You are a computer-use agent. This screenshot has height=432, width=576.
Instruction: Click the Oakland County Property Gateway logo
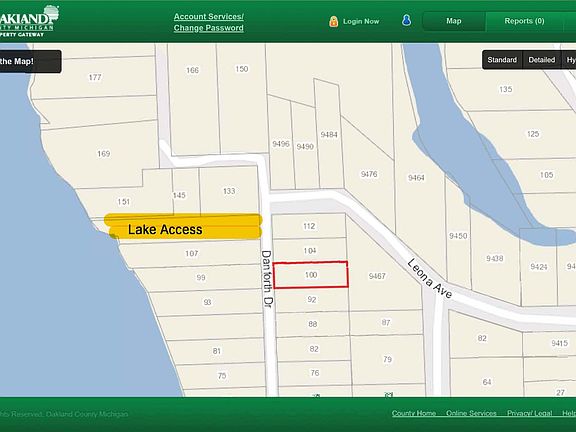pyautogui.click(x=28, y=21)
